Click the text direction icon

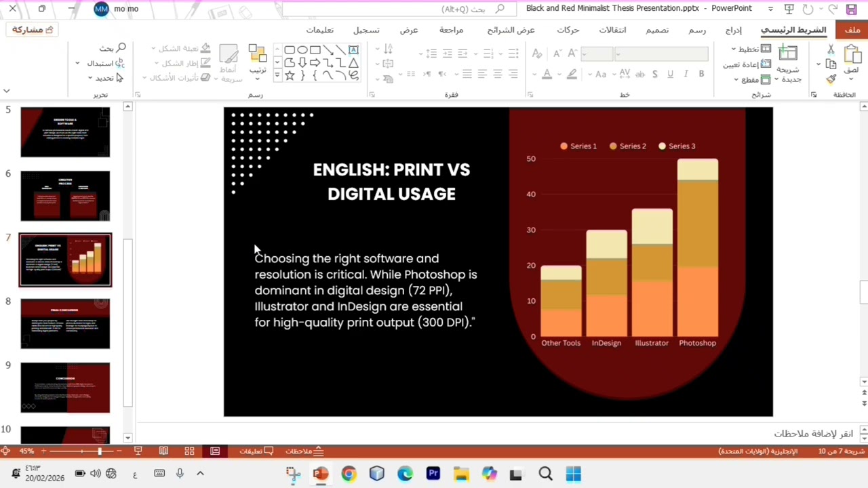pyautogui.click(x=389, y=49)
